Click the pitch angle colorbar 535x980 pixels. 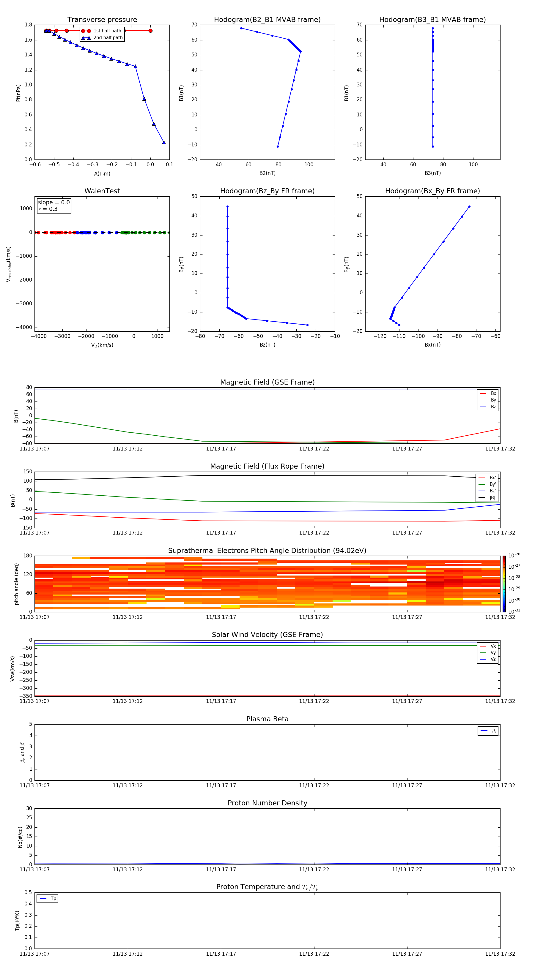click(x=504, y=584)
